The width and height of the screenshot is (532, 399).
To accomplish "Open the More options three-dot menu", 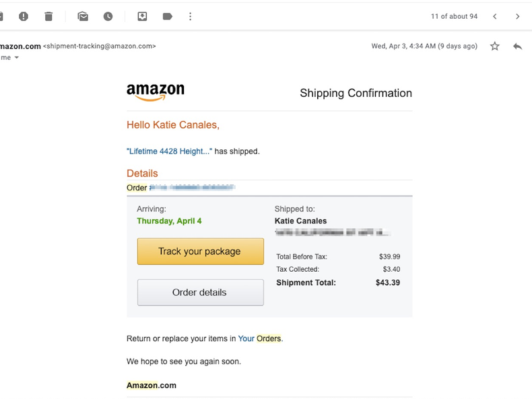I will [x=191, y=16].
